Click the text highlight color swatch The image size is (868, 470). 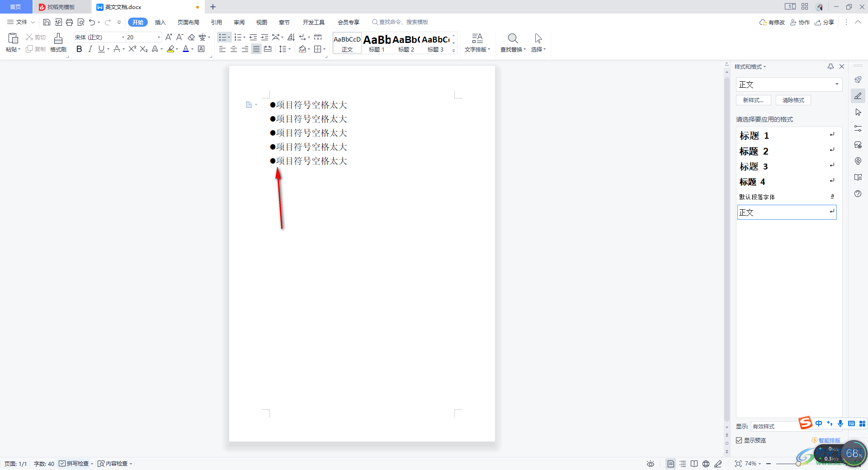pos(170,49)
